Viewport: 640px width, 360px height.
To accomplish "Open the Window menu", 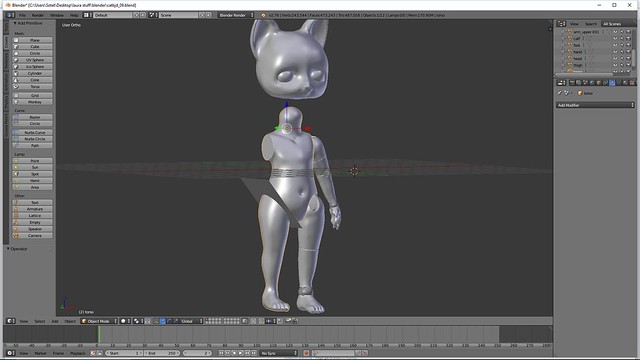I will pos(57,15).
